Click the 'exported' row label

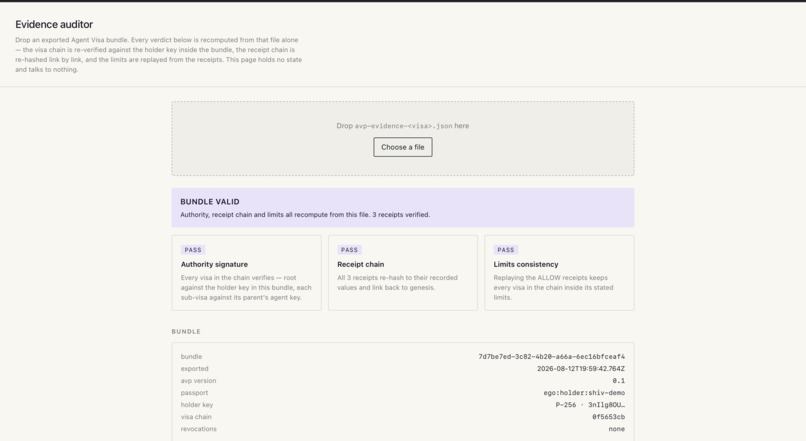(x=194, y=369)
